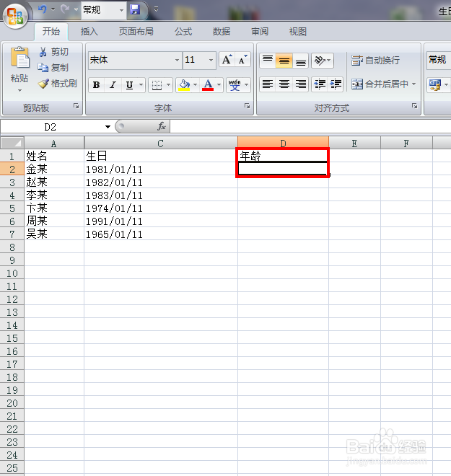This screenshot has height=476, width=451.
Task: Click the 合并后居中 merge button
Action: coord(380,84)
